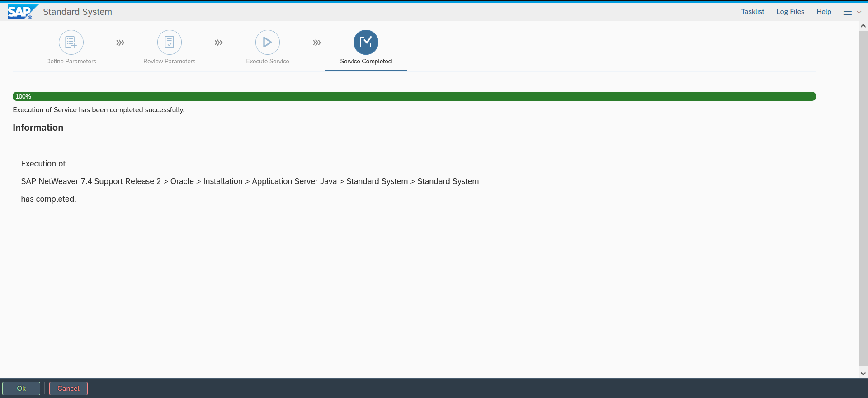
Task: Click the SAP NetWeaver 7.4 path text
Action: (250, 181)
